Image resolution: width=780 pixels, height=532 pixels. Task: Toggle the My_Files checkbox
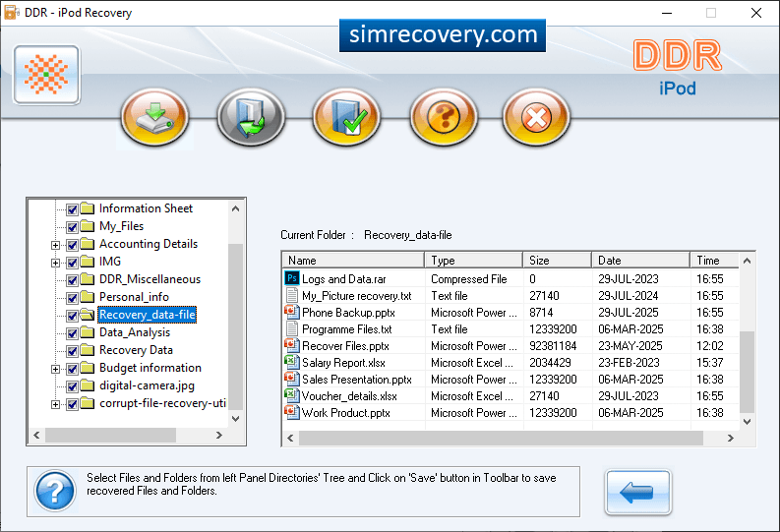click(x=72, y=227)
